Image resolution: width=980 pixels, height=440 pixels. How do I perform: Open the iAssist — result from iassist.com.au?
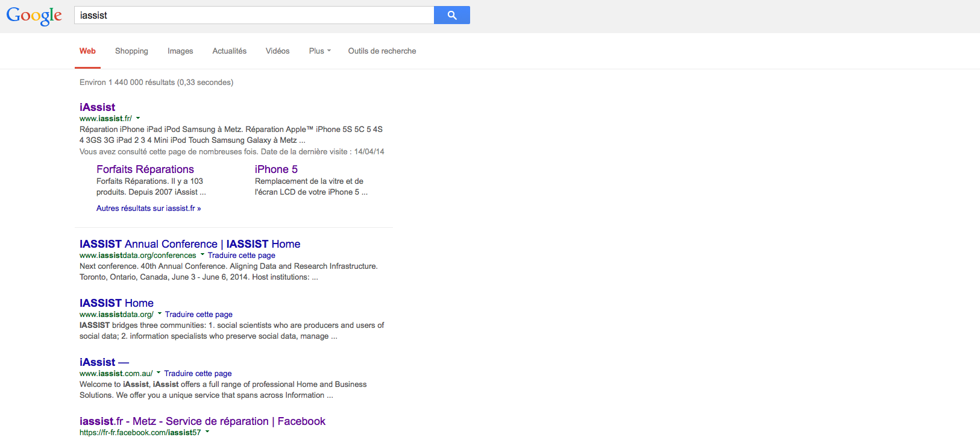(104, 362)
